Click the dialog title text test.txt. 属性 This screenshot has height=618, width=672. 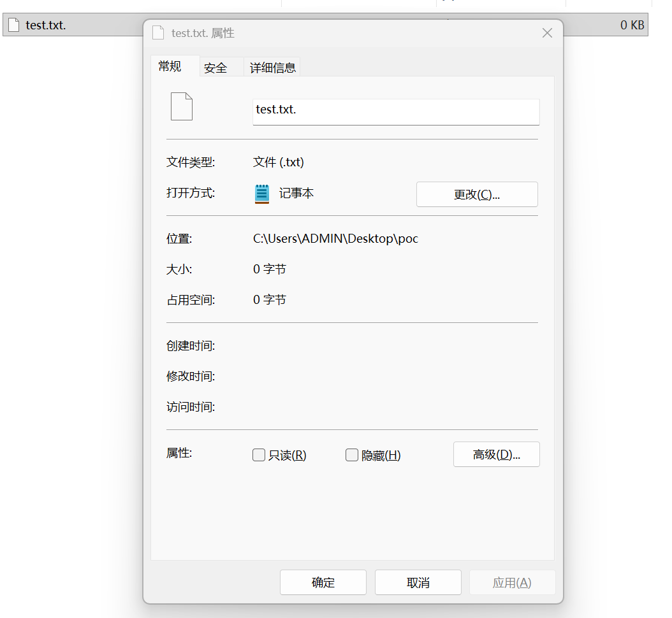[x=203, y=33]
